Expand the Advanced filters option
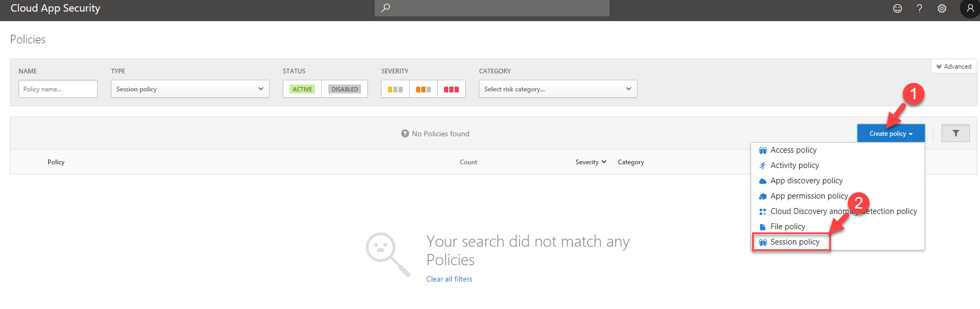The height and width of the screenshot is (309, 980). point(954,67)
